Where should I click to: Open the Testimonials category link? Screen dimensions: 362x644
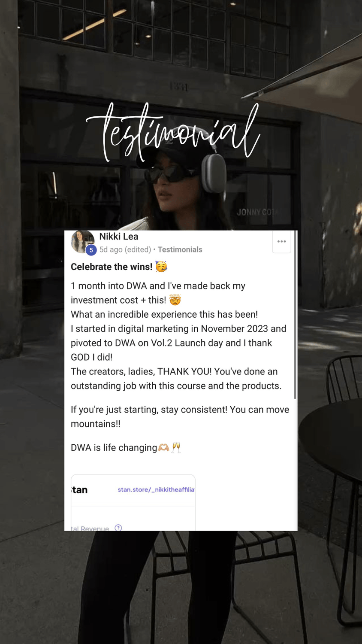coord(180,249)
